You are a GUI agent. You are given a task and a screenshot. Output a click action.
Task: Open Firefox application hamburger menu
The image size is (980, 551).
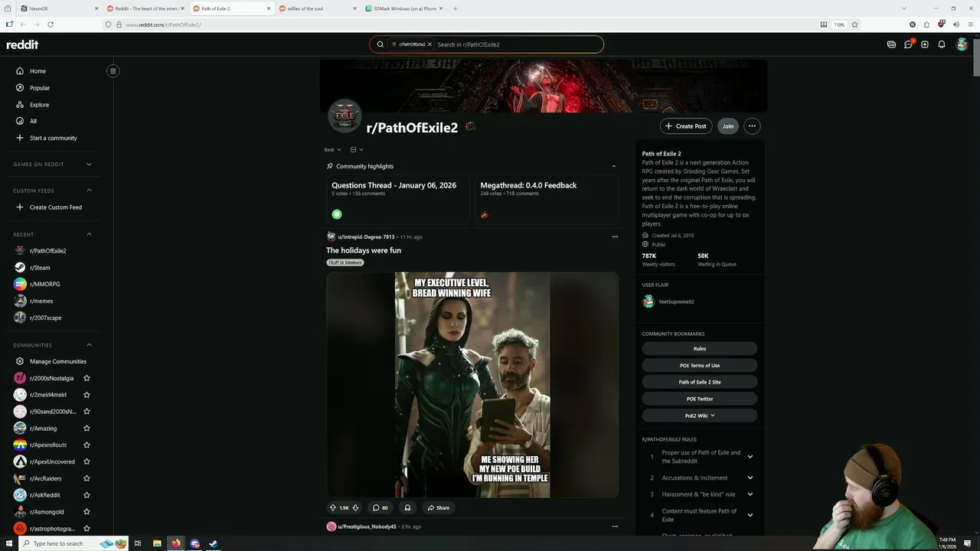click(969, 24)
